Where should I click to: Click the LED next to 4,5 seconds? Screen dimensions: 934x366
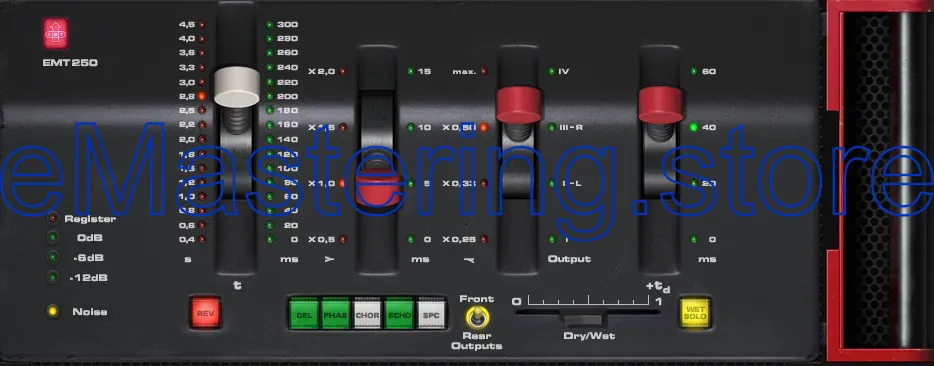202,24
